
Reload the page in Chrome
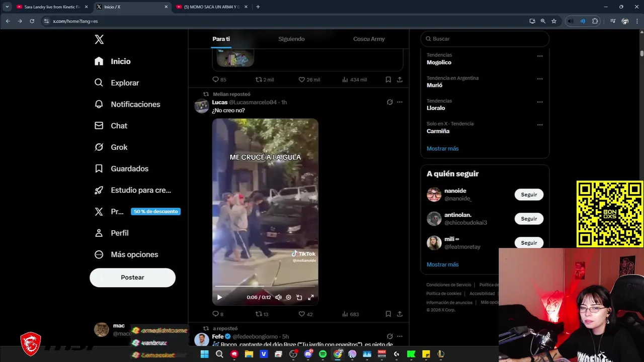[32, 21]
